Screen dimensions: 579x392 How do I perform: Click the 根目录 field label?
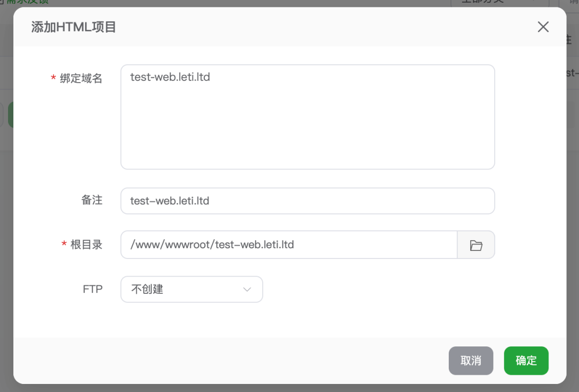(86, 245)
